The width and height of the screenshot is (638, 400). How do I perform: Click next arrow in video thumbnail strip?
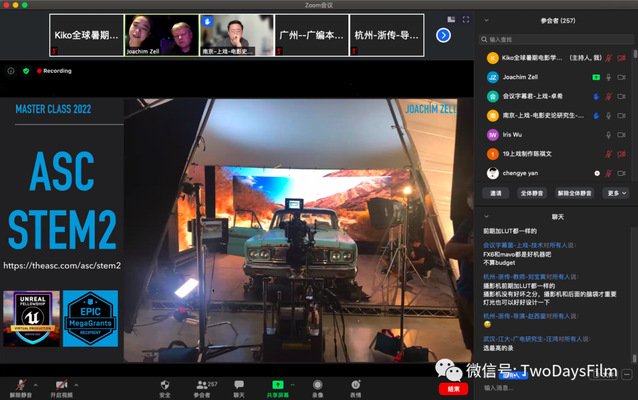443,35
